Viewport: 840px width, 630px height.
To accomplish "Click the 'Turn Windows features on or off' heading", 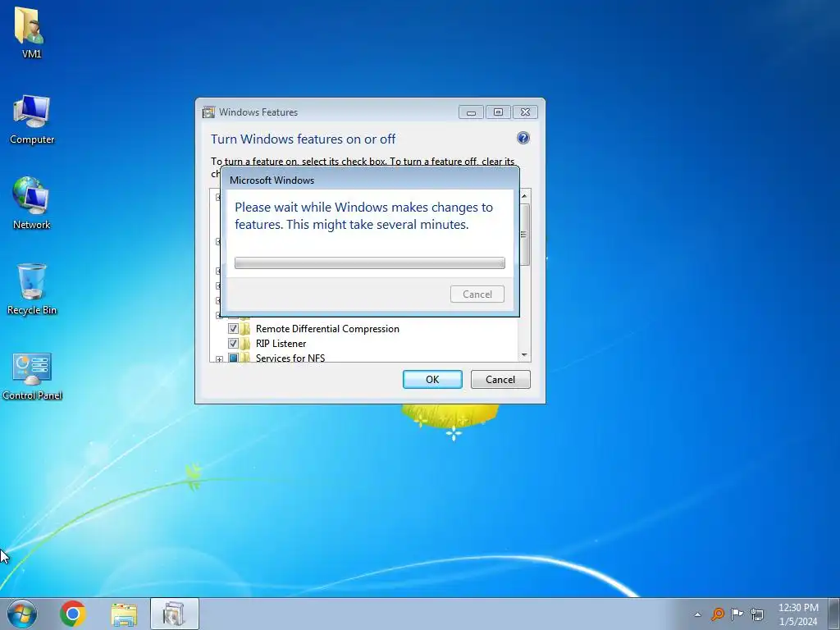I will [304, 139].
